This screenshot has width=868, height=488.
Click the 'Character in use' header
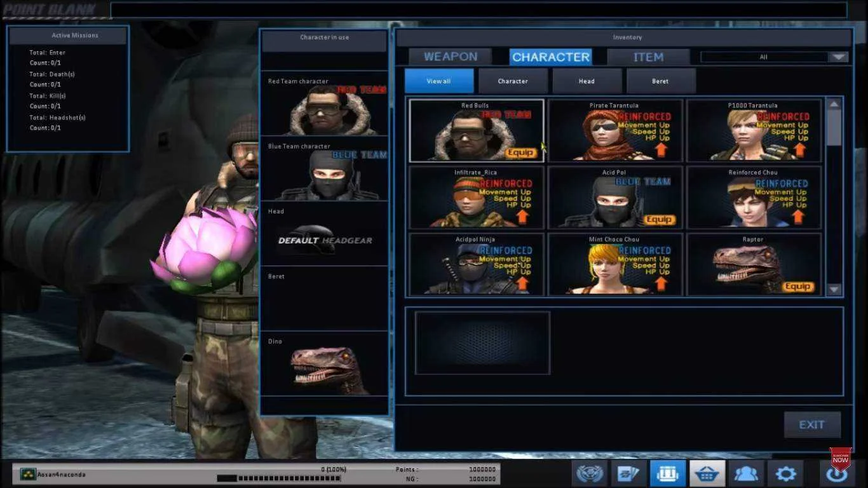324,37
